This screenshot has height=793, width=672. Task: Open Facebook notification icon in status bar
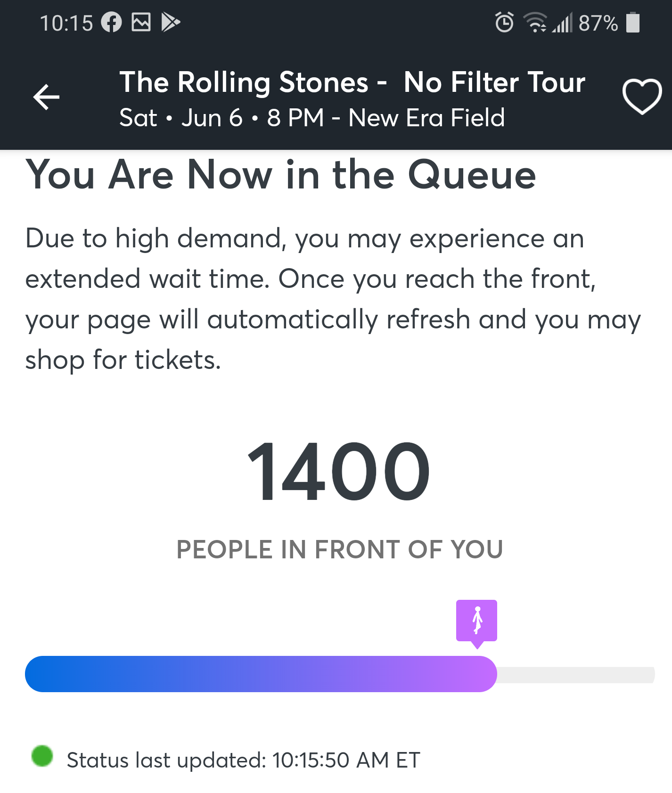pyautogui.click(x=112, y=22)
